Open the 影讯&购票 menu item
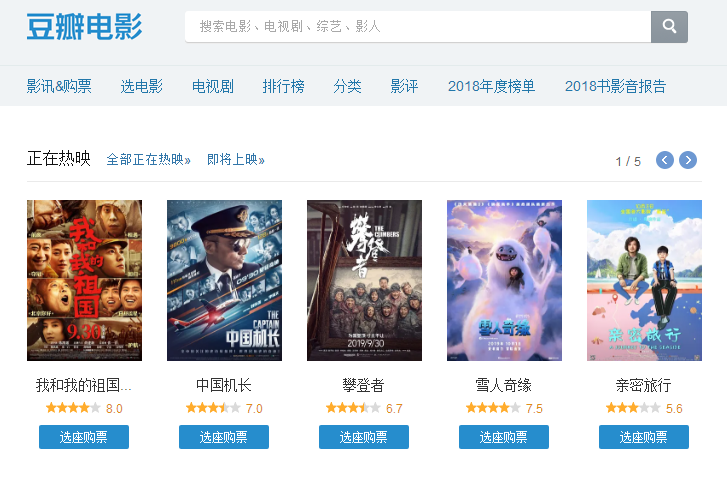This screenshot has height=496, width=727. [x=59, y=86]
